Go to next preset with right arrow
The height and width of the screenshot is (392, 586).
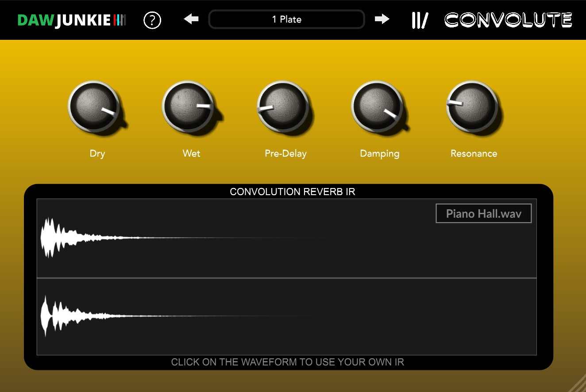pyautogui.click(x=382, y=19)
